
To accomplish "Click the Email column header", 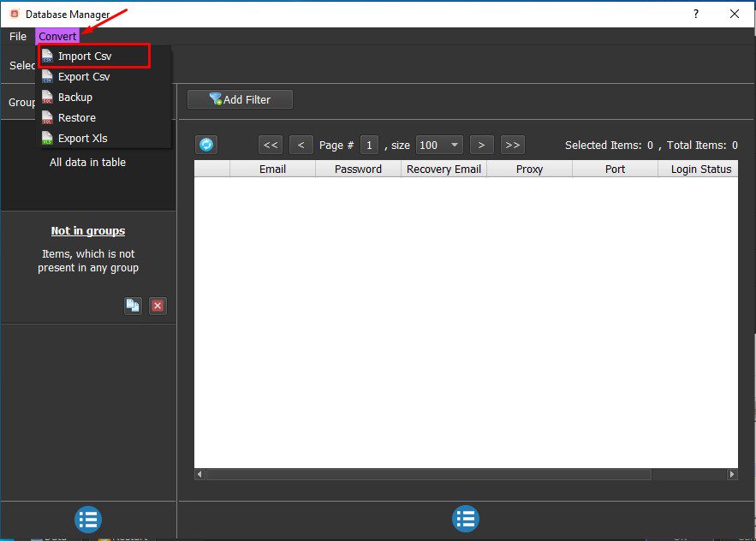I will point(272,169).
